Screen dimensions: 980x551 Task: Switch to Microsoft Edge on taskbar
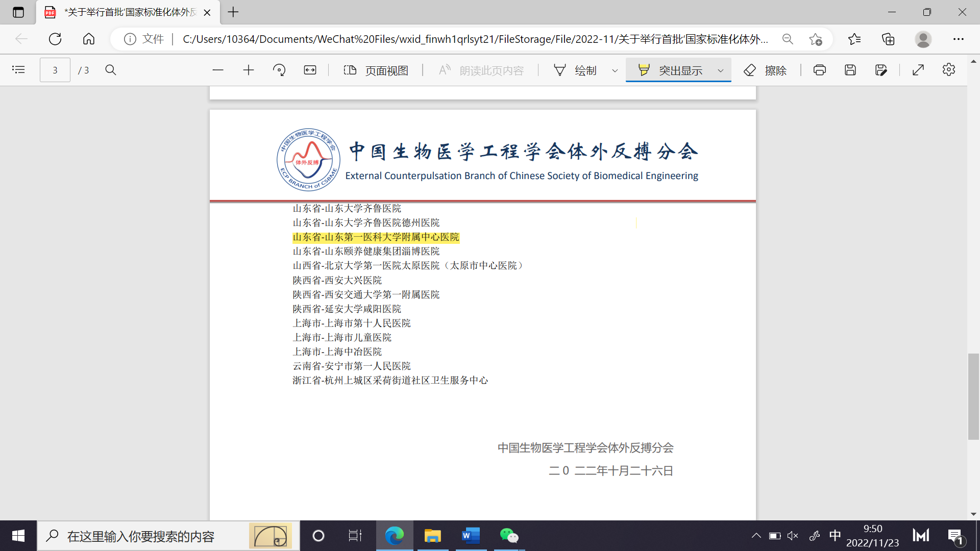395,536
